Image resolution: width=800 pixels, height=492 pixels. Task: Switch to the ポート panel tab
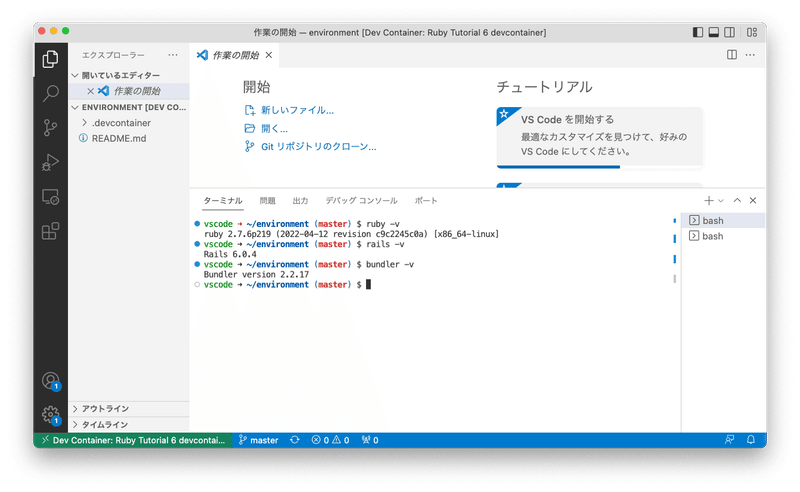point(426,201)
